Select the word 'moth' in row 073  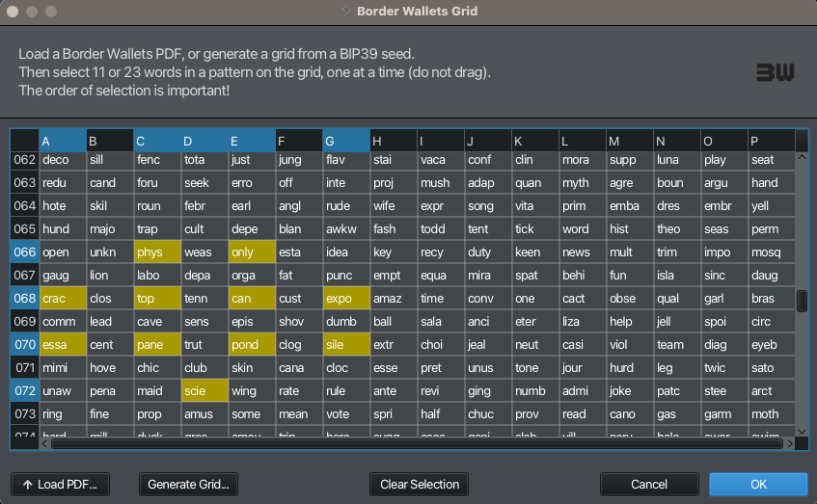pyautogui.click(x=771, y=414)
